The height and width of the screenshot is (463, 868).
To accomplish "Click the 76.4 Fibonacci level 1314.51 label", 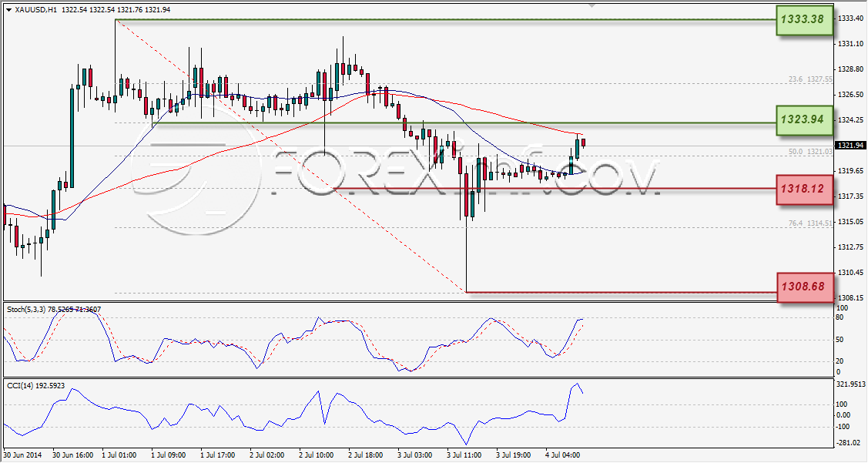I will (x=810, y=223).
